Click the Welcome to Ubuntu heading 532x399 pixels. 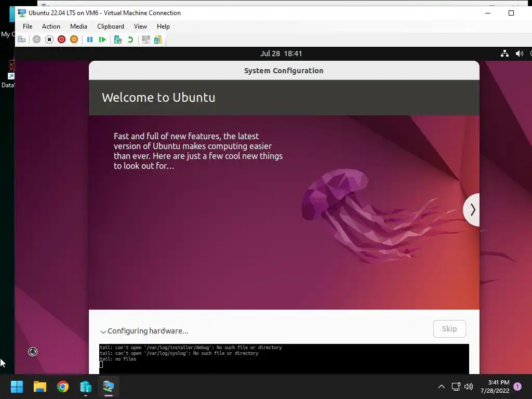tap(158, 97)
